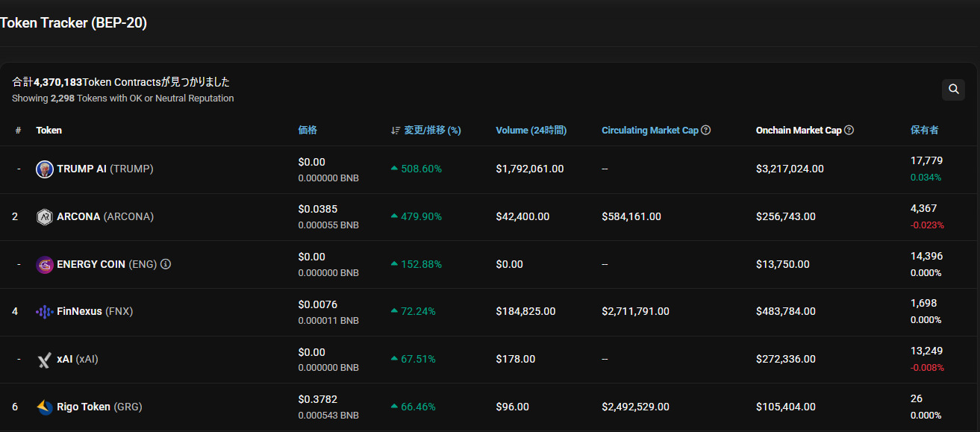Screen dimensions: 980x432
Task: Click the ENERGY COIN token logo
Action: pos(45,265)
